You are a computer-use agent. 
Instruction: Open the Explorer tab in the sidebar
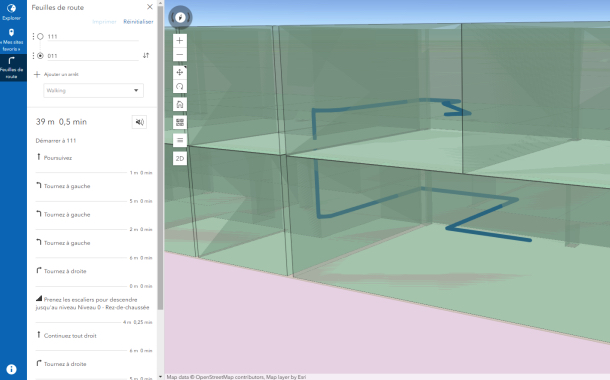11,12
